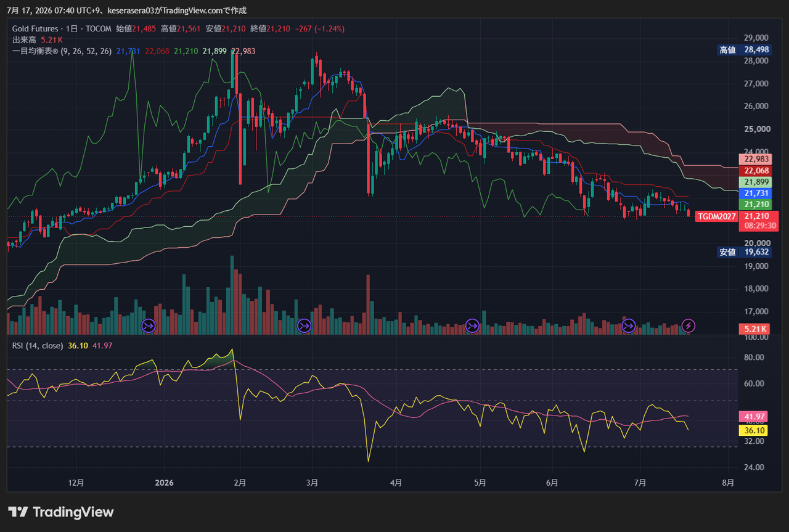789x532 pixels.
Task: Click the snapshot date and author header text
Action: pos(126,10)
